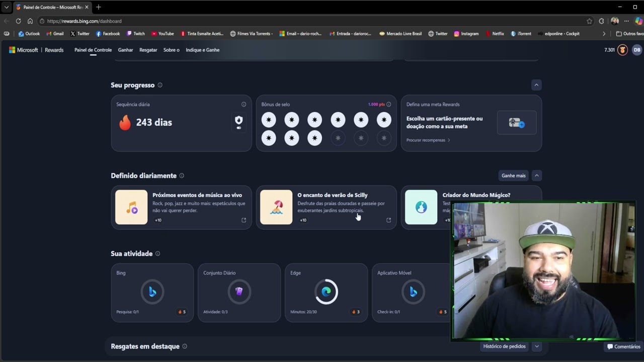
Task: Open Indique e Ganhe menu item
Action: pos(202,50)
